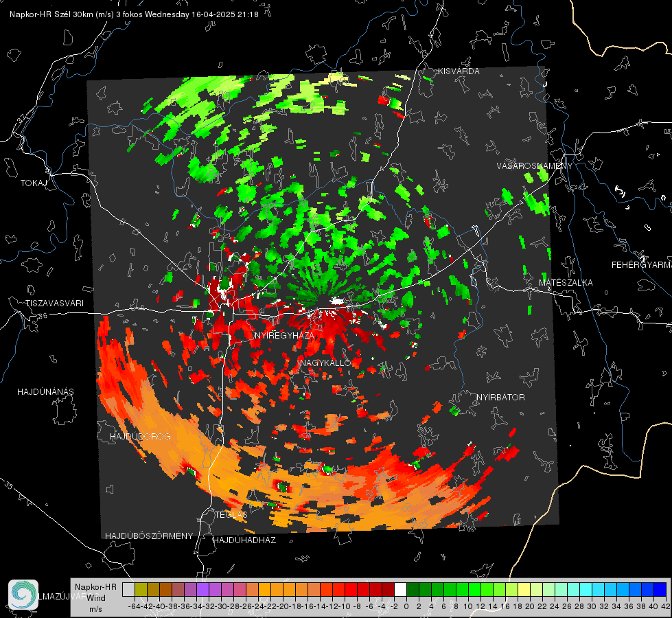Click the TOKAJ city label
The height and width of the screenshot is (618, 672).
tap(34, 183)
